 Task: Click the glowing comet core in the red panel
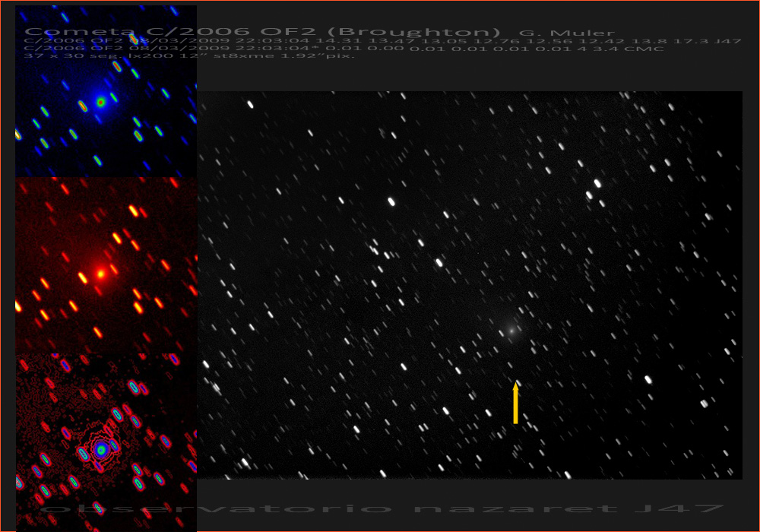[100, 273]
